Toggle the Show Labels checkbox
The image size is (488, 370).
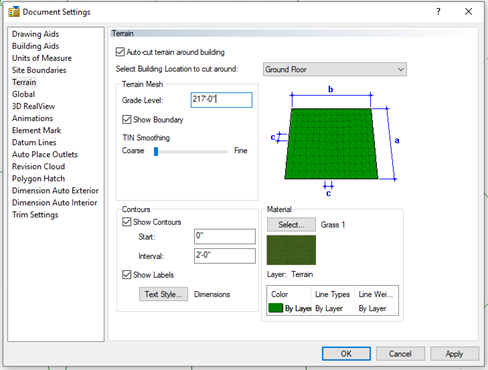tap(127, 275)
